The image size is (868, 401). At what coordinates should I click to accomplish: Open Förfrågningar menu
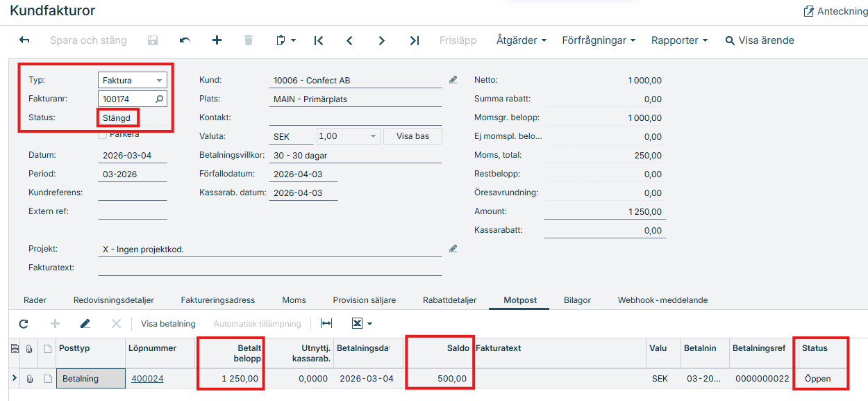pos(598,40)
